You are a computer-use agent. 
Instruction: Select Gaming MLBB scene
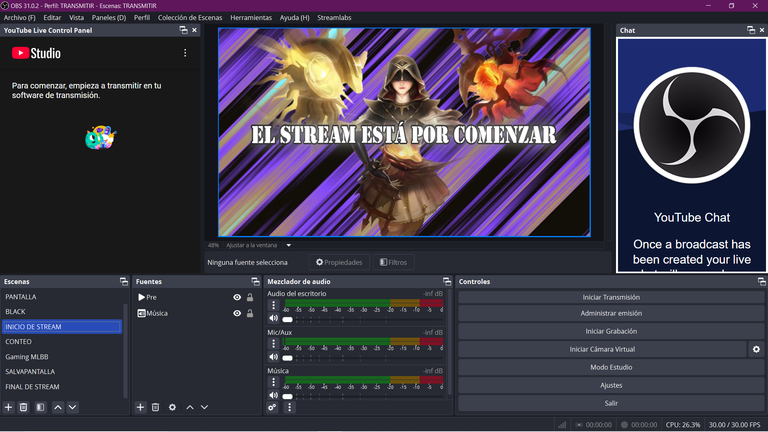click(x=62, y=357)
